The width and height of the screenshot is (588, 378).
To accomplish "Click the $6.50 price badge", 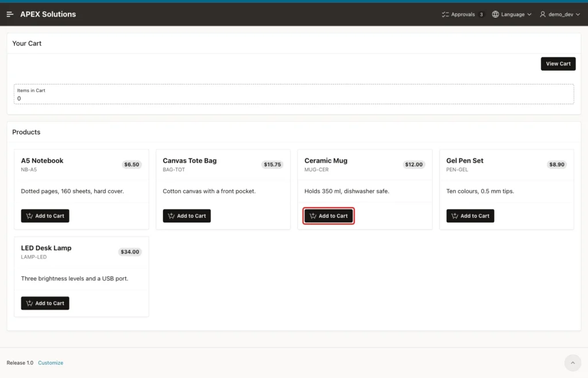I will click(x=131, y=164).
